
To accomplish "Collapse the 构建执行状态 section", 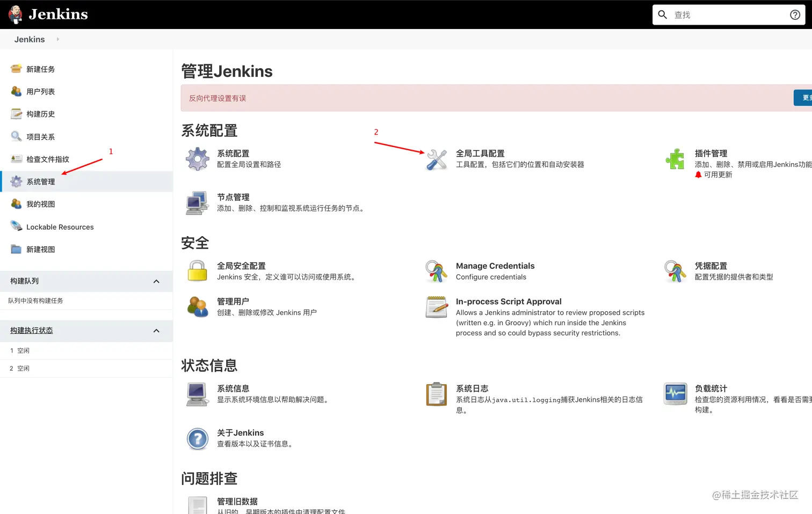I will (156, 331).
